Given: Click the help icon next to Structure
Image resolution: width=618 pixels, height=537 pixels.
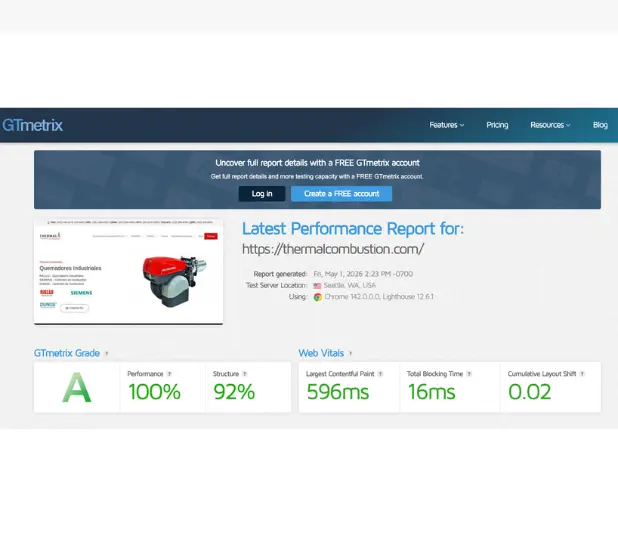Looking at the screenshot, I should pyautogui.click(x=245, y=374).
